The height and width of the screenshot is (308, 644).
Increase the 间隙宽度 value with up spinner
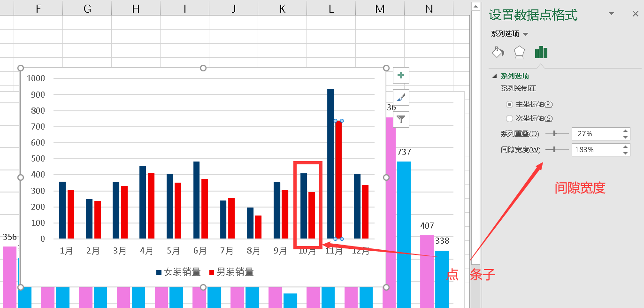626,147
